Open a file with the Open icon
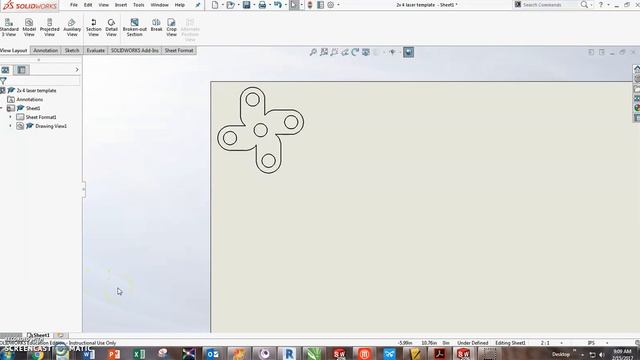 [x=230, y=5]
